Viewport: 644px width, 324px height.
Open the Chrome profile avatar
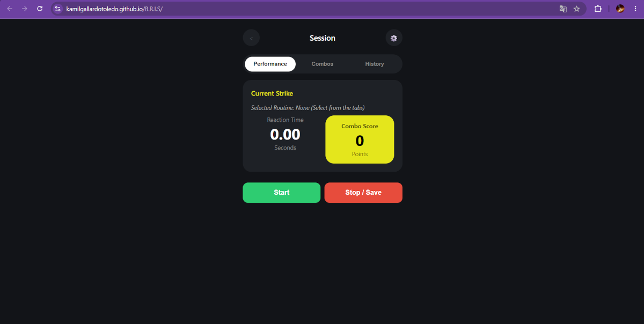(x=620, y=9)
